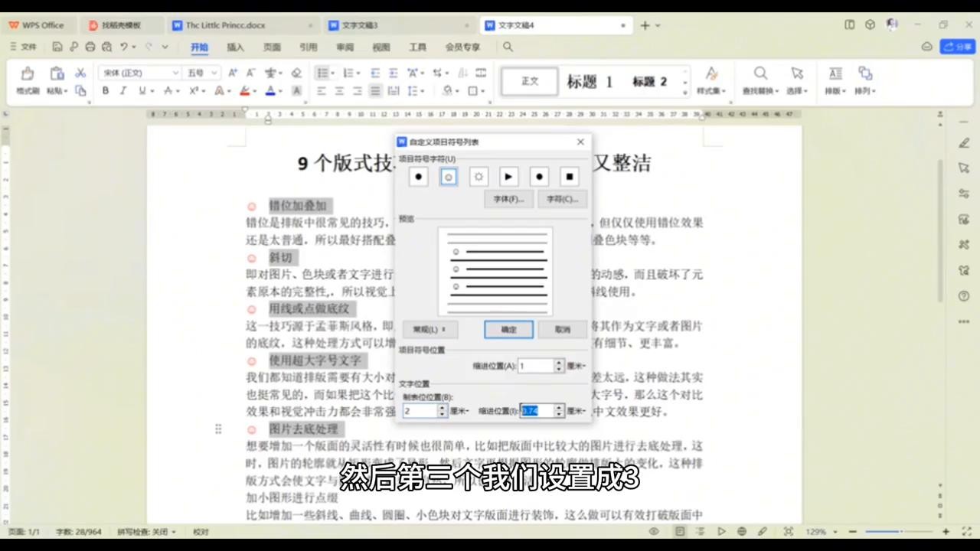The width and height of the screenshot is (980, 551).
Task: Click the pen icon in right sidebar
Action: [x=964, y=143]
